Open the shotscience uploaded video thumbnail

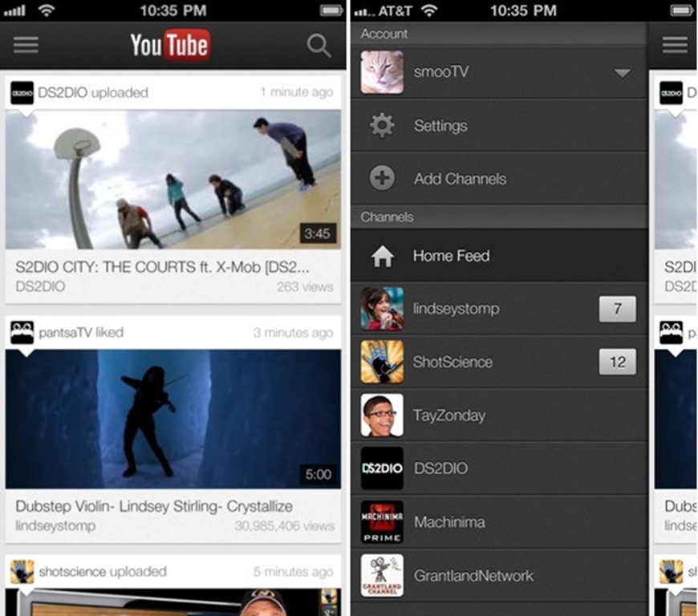(x=173, y=602)
